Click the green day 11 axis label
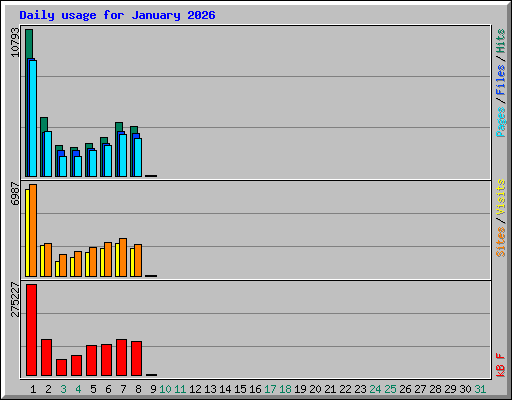The width and height of the screenshot is (512, 400). click(x=180, y=389)
